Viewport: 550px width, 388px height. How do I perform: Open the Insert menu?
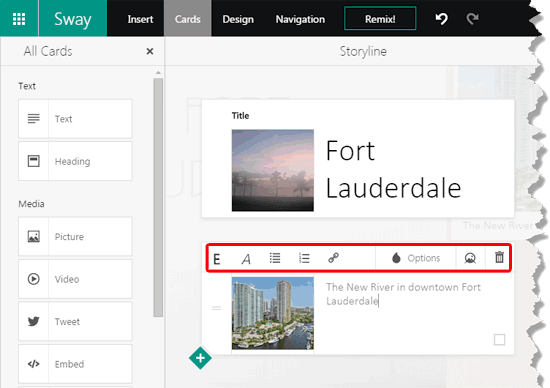pos(140,19)
